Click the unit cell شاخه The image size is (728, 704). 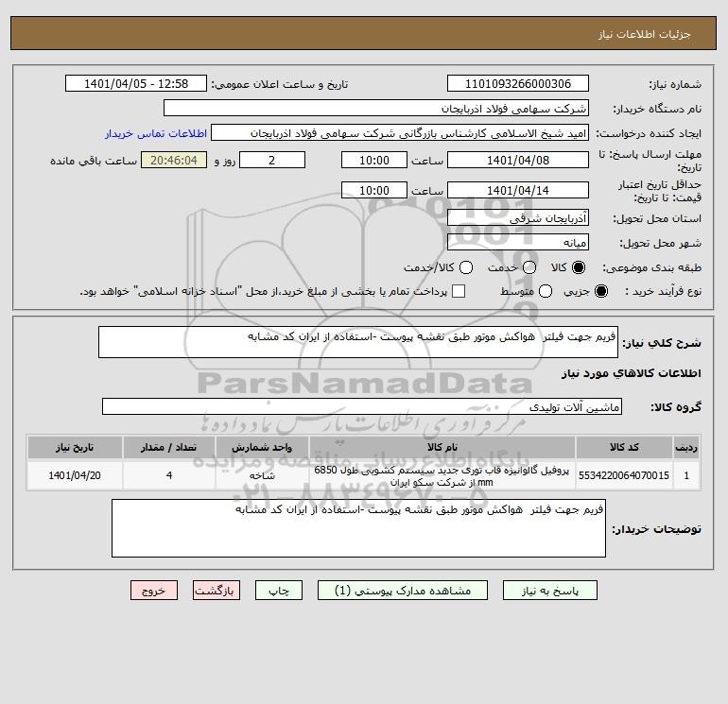262,475
